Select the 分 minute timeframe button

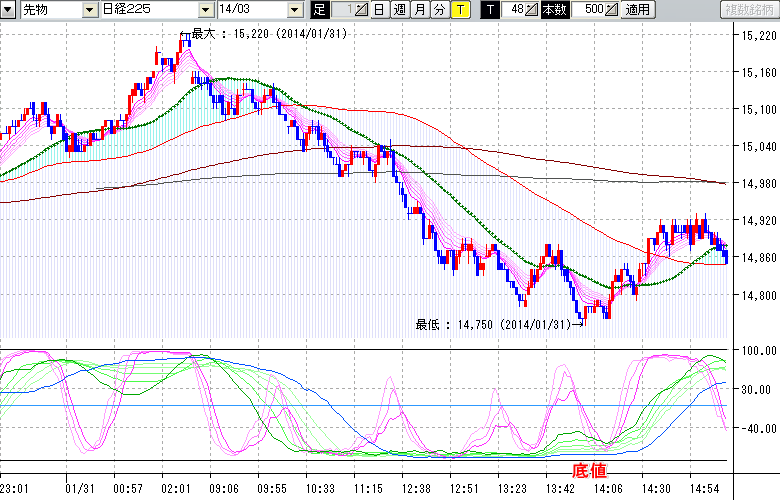tap(439, 10)
